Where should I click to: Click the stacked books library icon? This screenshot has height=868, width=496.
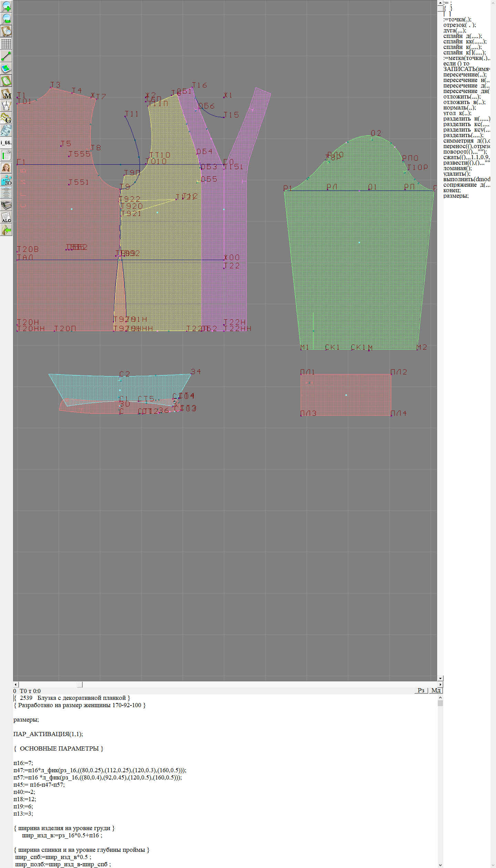6,205
